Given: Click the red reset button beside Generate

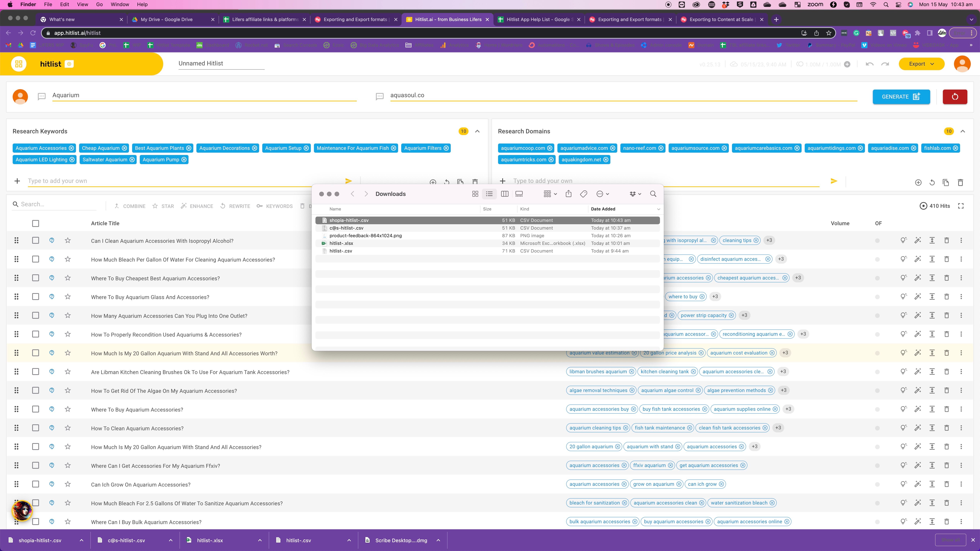Looking at the screenshot, I should click(x=955, y=97).
